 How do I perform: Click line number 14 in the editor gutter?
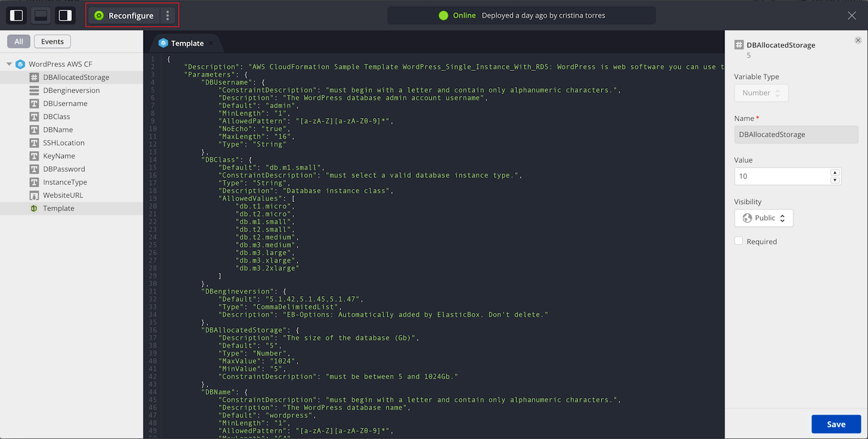153,160
